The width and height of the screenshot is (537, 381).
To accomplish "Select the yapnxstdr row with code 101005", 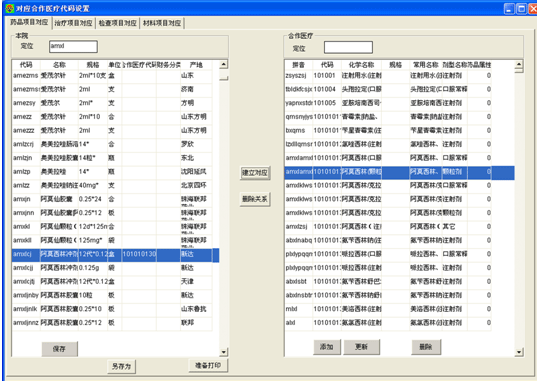I will 388,103.
